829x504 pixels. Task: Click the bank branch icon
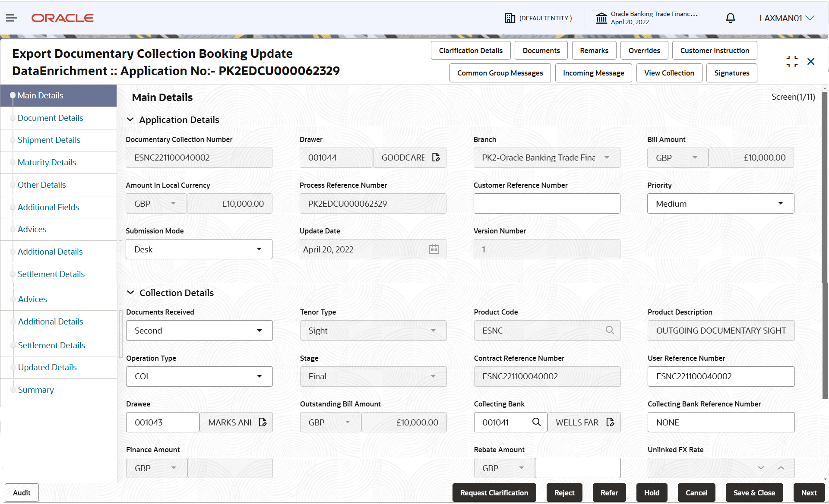(x=601, y=18)
